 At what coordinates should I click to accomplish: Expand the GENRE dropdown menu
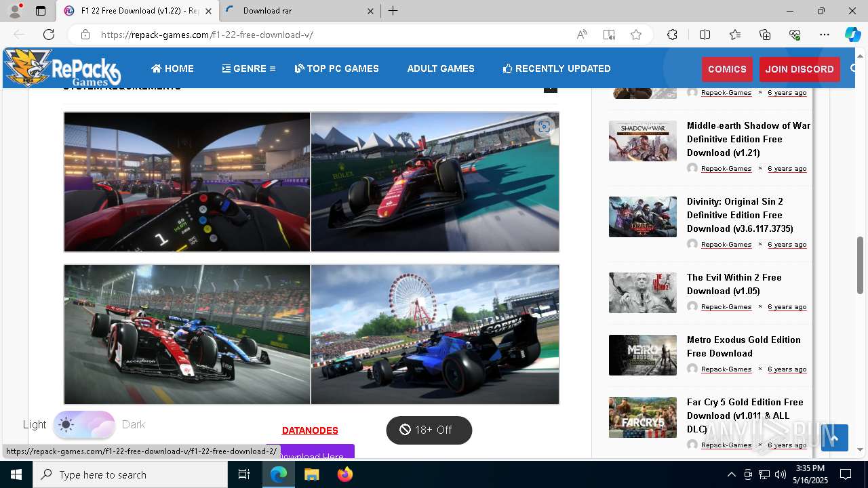(x=249, y=68)
